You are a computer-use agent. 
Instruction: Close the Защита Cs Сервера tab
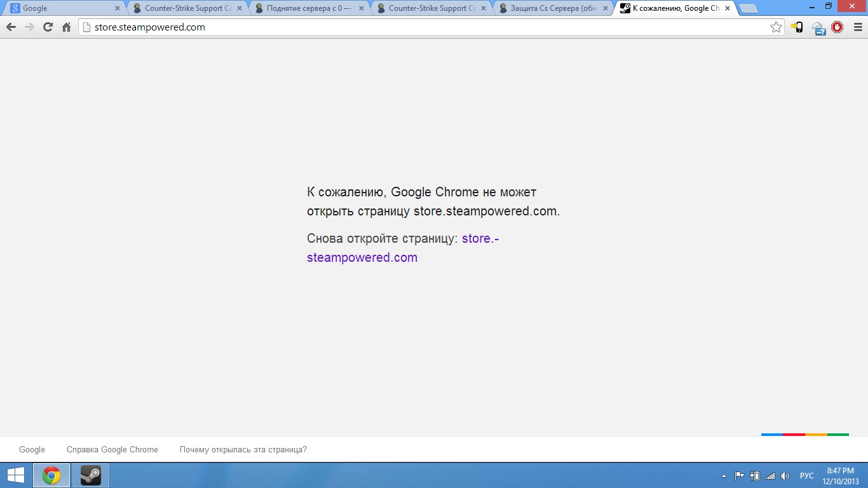tap(605, 8)
